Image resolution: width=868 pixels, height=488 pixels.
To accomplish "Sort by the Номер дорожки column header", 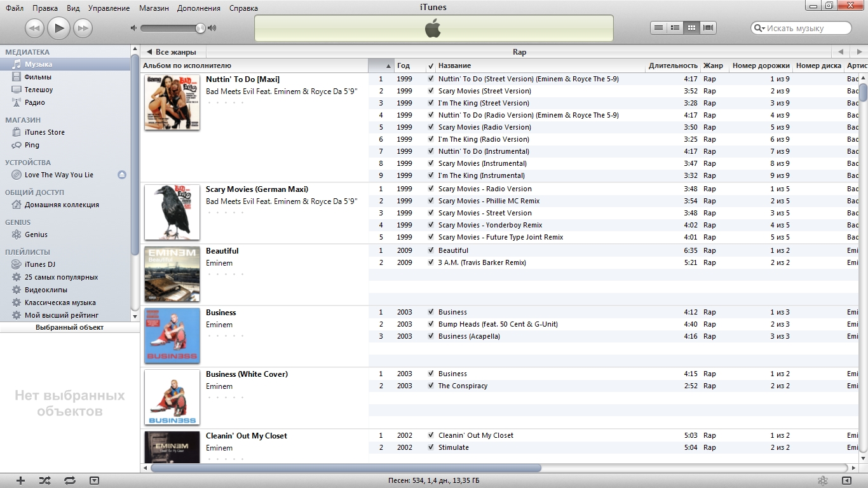I will click(x=761, y=65).
